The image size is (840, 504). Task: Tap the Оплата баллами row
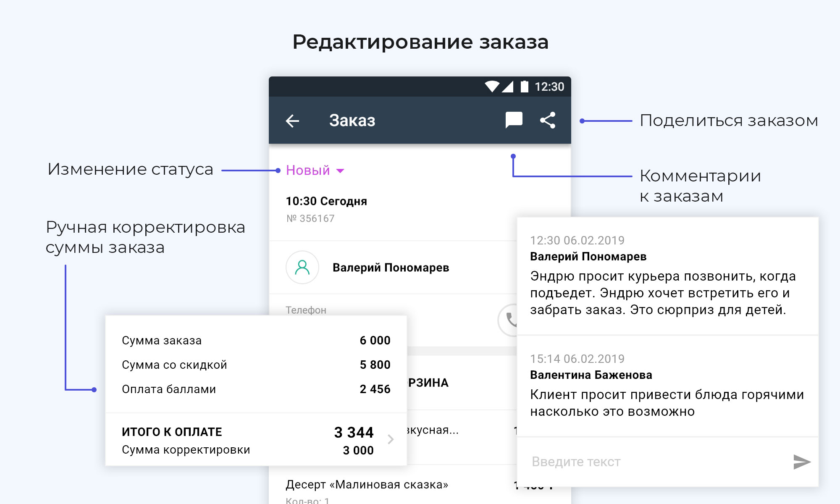point(256,389)
